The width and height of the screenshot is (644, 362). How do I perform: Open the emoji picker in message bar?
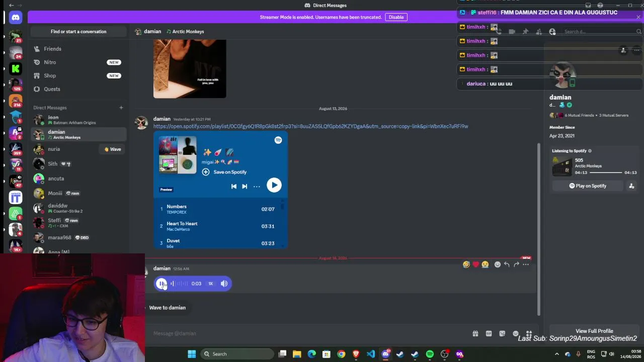pos(516,333)
